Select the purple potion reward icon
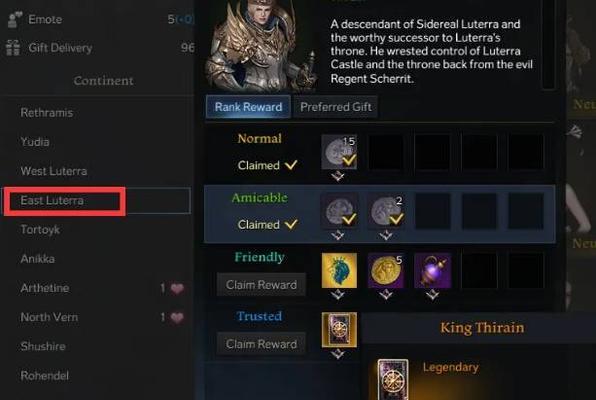The height and width of the screenshot is (400, 596). (433, 270)
